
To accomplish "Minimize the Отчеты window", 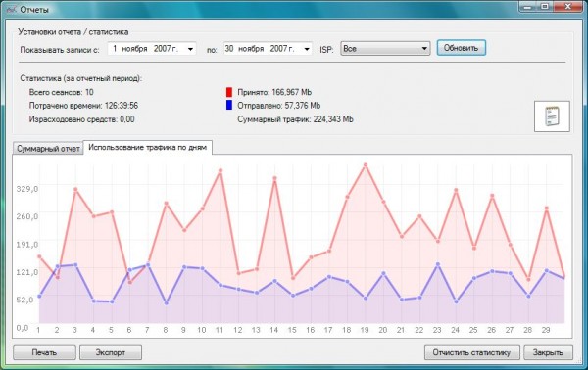I will [x=527, y=7].
